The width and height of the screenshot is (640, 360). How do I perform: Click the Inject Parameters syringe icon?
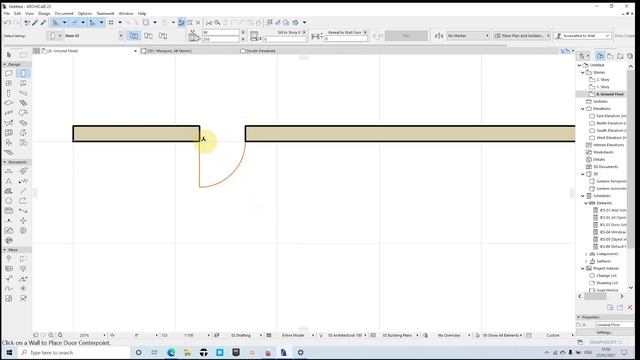pos(43,22)
